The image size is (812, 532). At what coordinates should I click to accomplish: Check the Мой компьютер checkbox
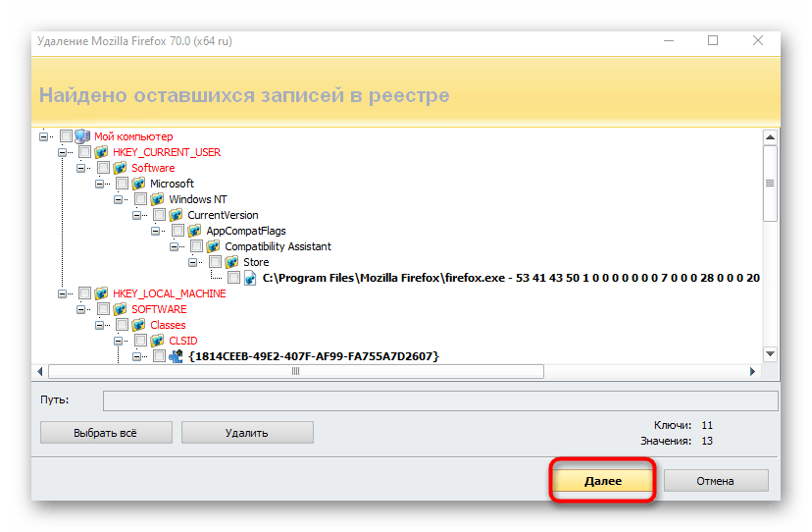66,136
